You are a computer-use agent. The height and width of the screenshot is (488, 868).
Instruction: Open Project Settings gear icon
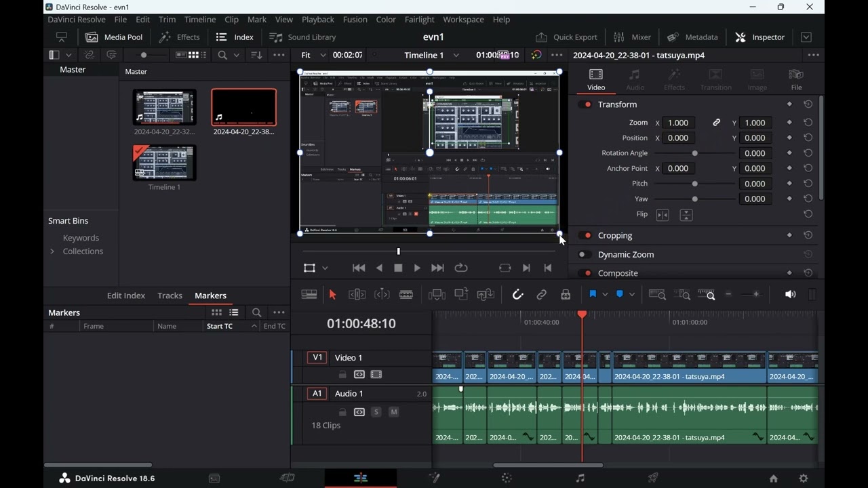[804, 479]
